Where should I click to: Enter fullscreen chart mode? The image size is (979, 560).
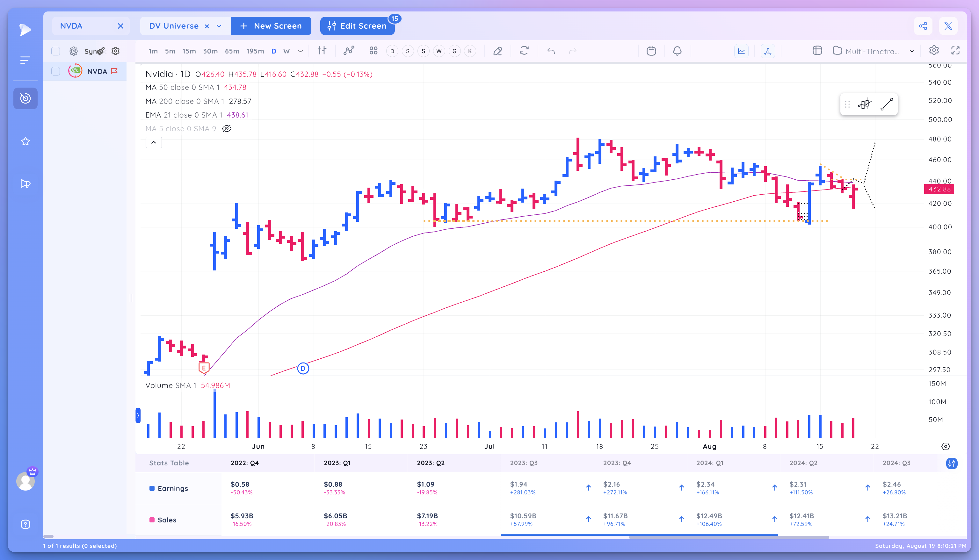click(x=955, y=50)
